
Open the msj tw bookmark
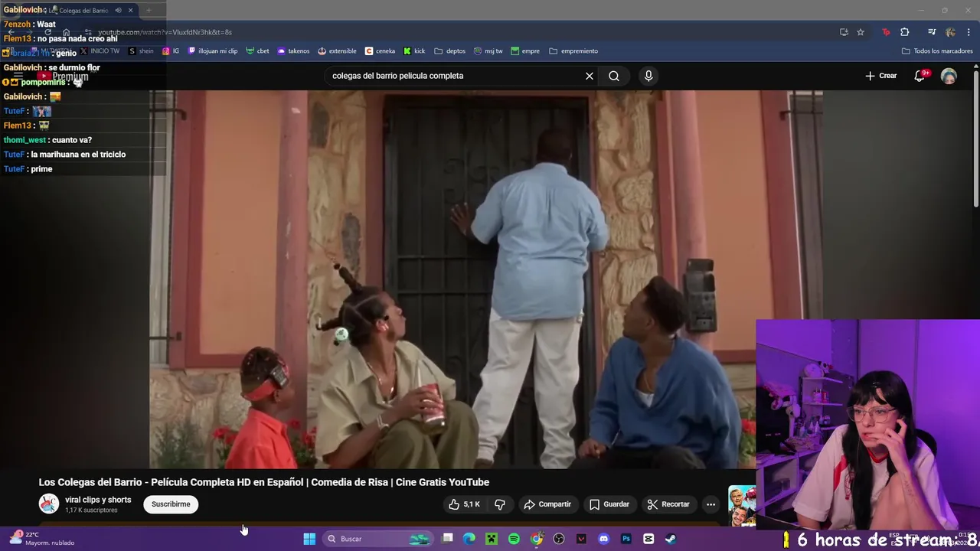(x=488, y=51)
